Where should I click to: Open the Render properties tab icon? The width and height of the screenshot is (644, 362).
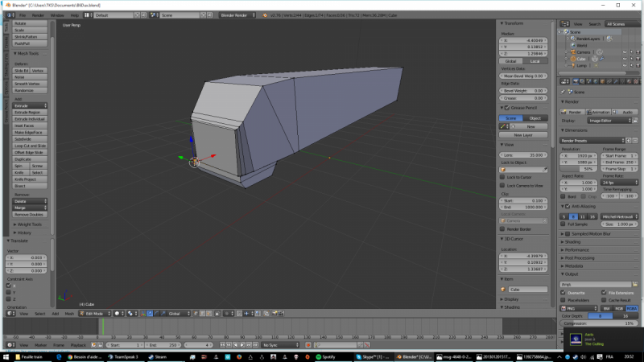(x=576, y=81)
